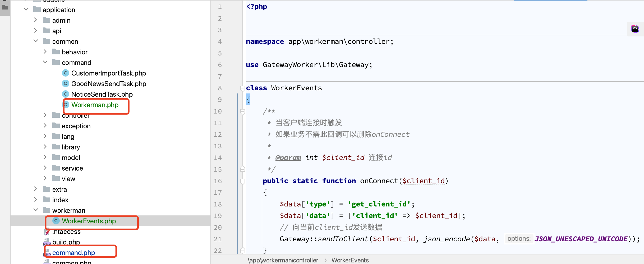Click the class icon beside NoticeSendTask.php
Screen dimensions: 644x264
[65, 94]
